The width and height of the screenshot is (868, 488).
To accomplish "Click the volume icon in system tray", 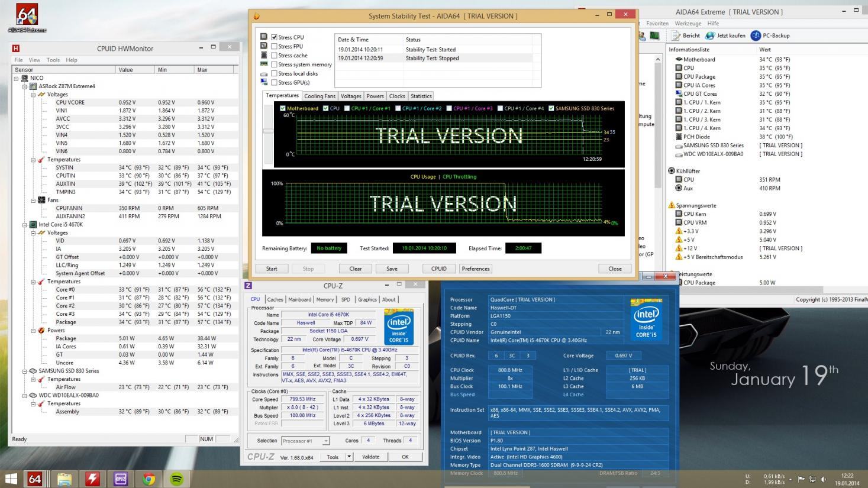I will [x=824, y=479].
